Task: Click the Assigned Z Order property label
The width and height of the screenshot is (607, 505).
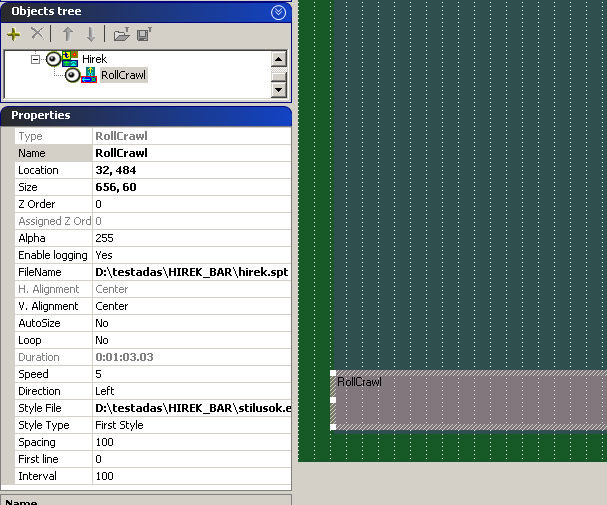Action: (x=53, y=221)
